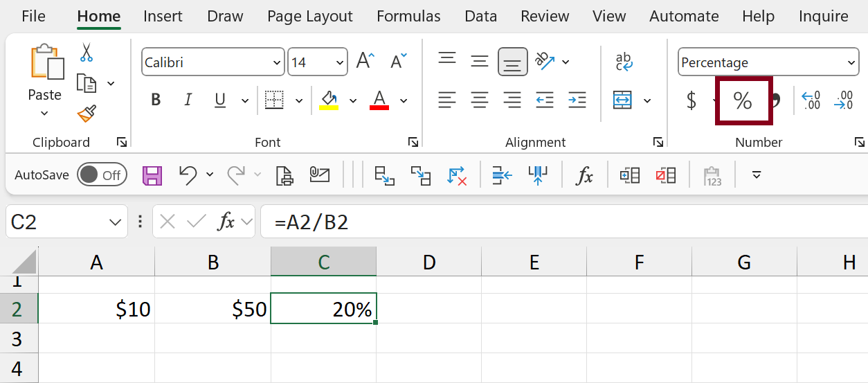Select the Format Painter brush icon
This screenshot has height=383, width=868.
(x=87, y=114)
